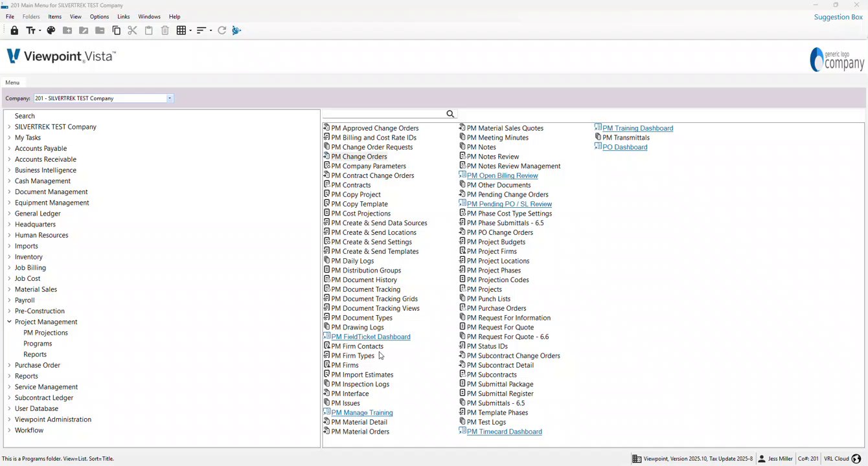Click the icon beside PM Firms
The image size is (868, 466).
[x=327, y=364]
